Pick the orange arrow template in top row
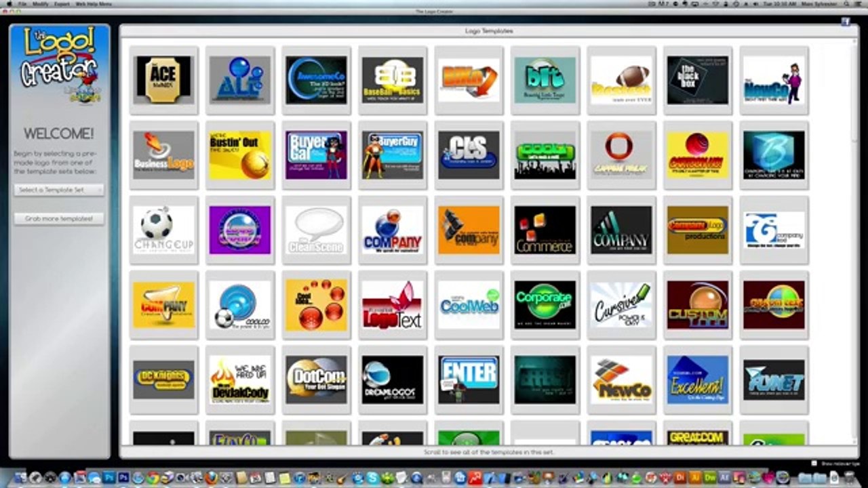This screenshot has height=488, width=868. [x=469, y=80]
